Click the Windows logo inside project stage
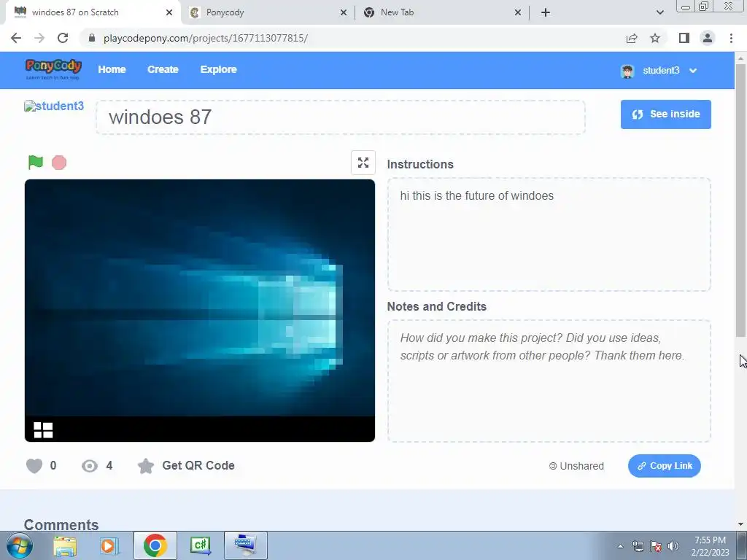 click(43, 430)
